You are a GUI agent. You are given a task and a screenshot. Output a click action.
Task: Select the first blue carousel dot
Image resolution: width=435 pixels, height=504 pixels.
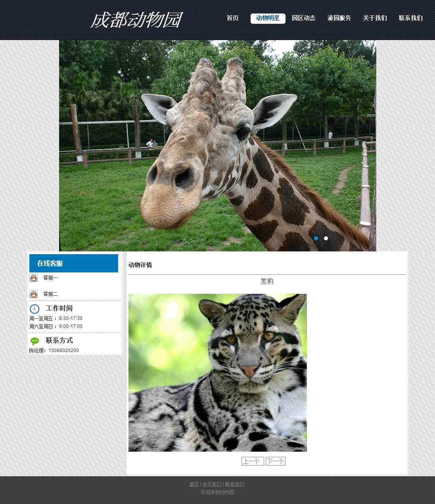pyautogui.click(x=316, y=238)
